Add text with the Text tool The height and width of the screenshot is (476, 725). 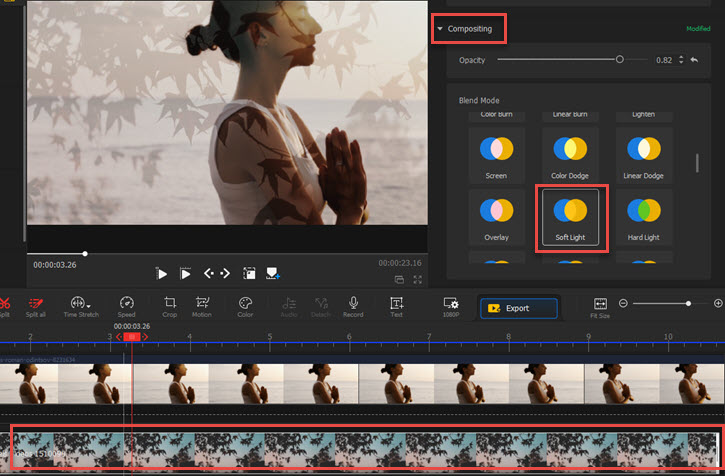coord(396,303)
